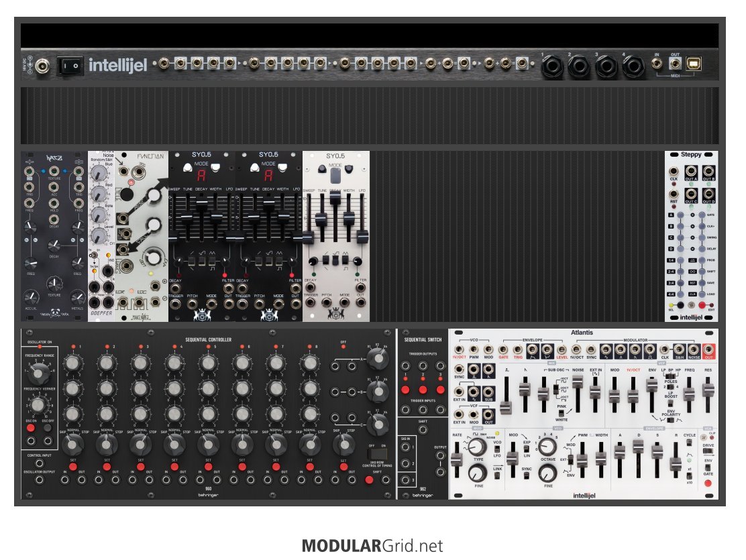Click the TRIGGER jack on the white SY0.5
Screen dimensions: 746x560
(311, 302)
